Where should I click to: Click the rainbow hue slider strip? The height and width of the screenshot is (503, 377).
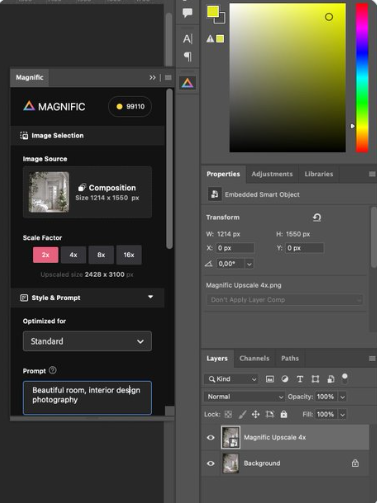click(x=362, y=78)
